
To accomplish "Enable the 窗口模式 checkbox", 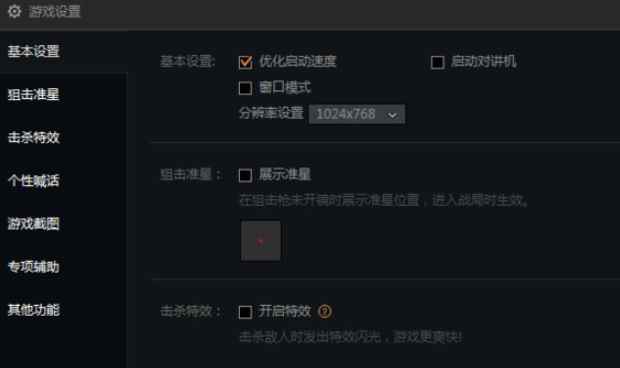I will click(245, 88).
